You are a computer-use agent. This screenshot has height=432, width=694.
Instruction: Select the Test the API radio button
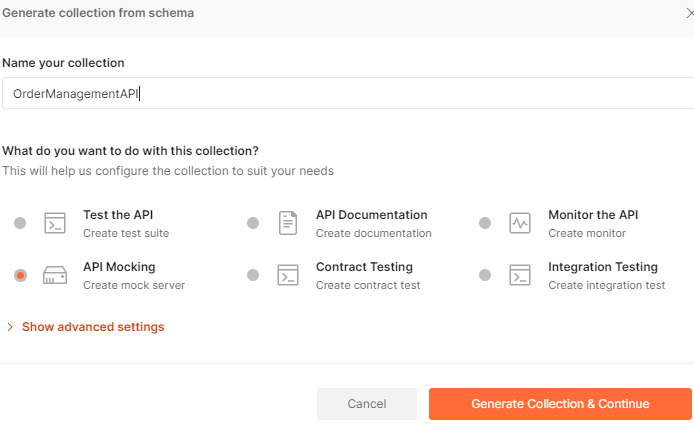click(20, 223)
